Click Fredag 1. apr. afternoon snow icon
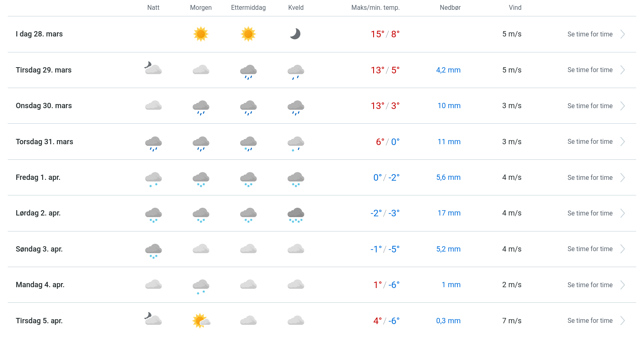Viewport: 644px width, 338px height. coord(248,179)
